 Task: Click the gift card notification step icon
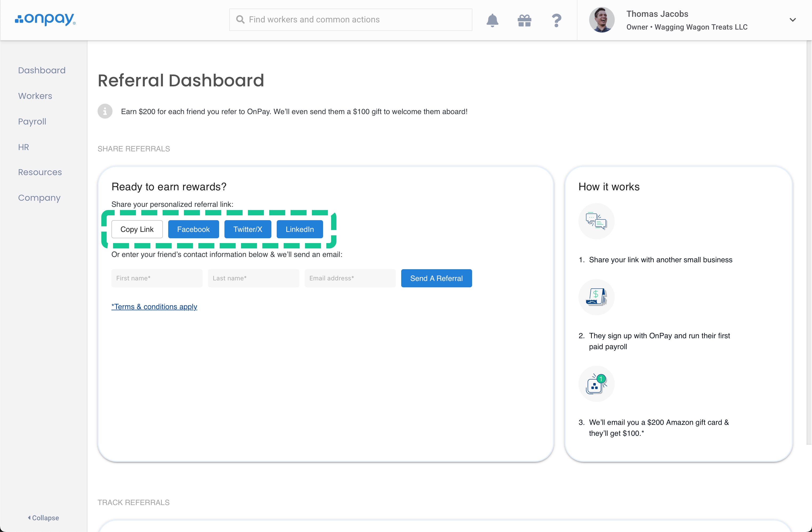[x=596, y=384]
